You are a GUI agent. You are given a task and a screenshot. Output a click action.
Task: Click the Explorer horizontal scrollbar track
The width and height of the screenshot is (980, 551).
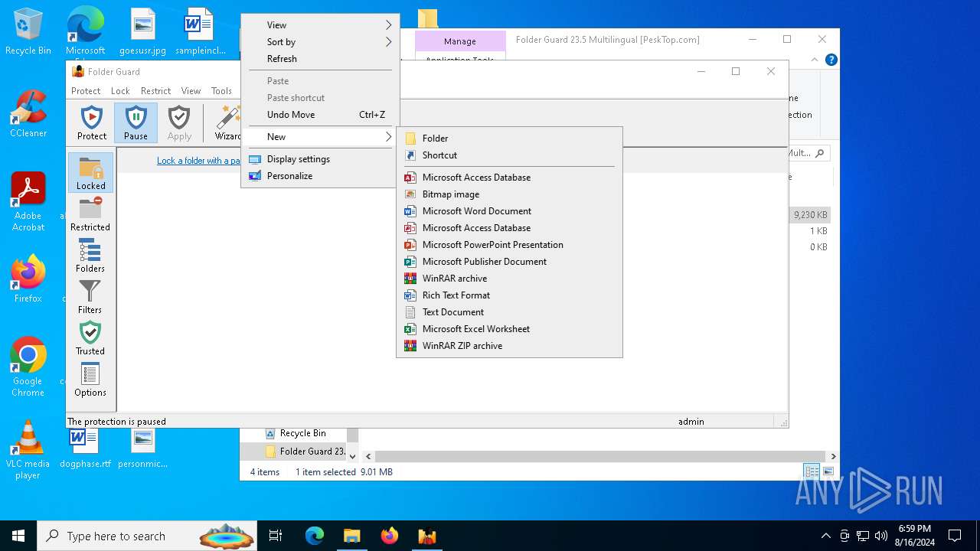pos(600,456)
